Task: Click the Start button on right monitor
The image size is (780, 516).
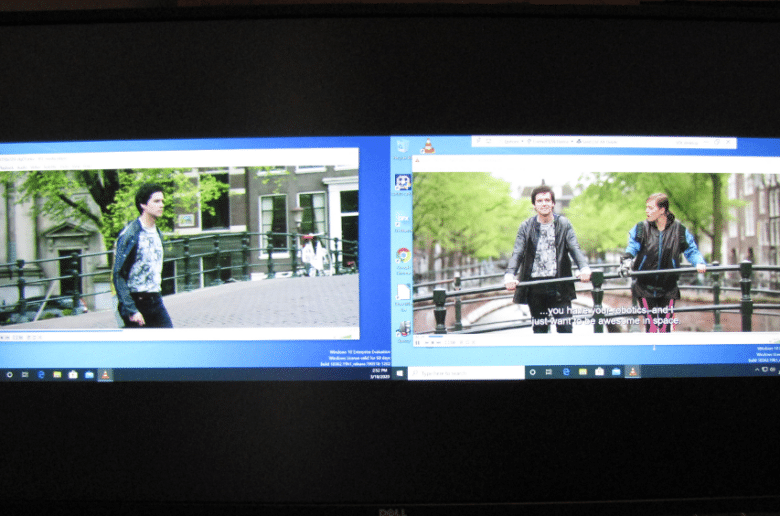Action: (399, 373)
